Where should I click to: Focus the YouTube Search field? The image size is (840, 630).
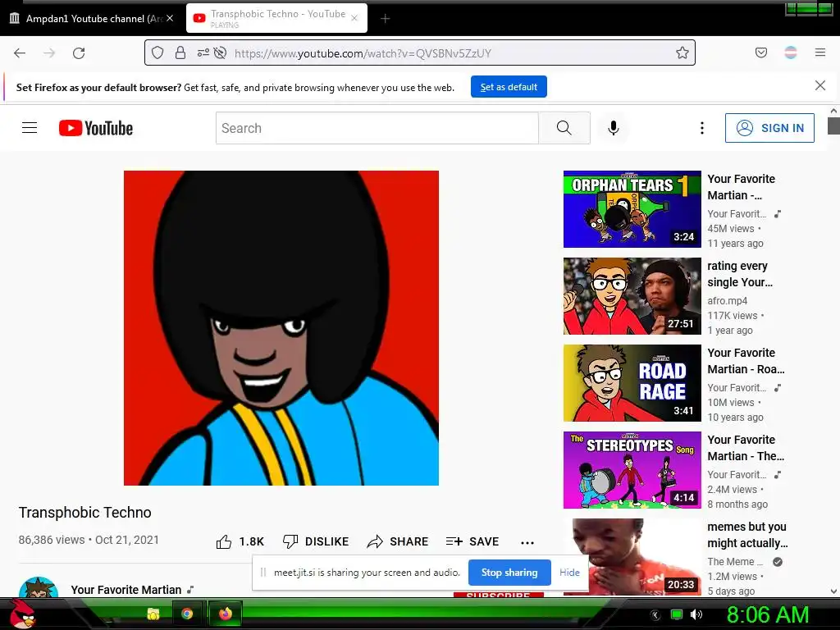click(377, 127)
